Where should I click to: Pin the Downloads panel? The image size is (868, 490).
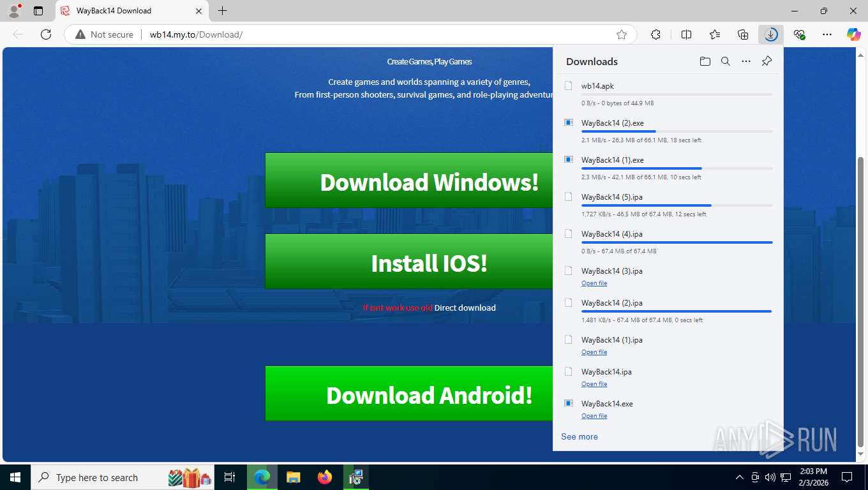767,61
